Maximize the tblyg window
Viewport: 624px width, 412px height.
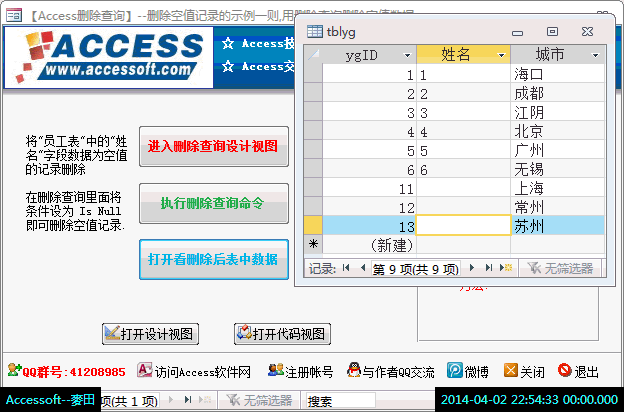(552, 31)
